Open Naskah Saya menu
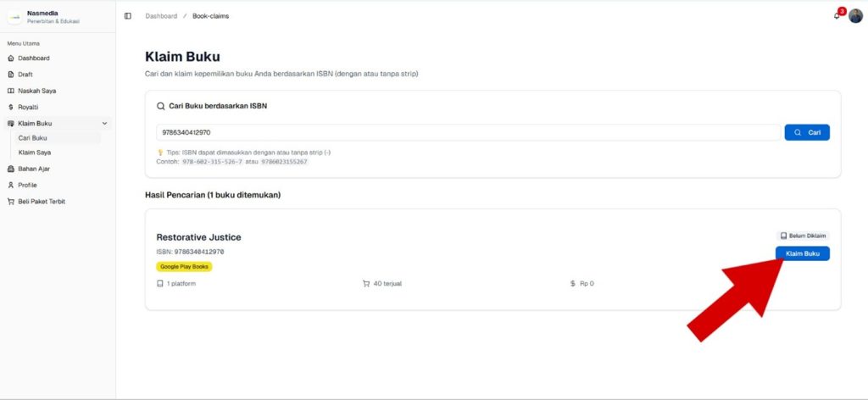The width and height of the screenshot is (868, 400). (x=37, y=91)
